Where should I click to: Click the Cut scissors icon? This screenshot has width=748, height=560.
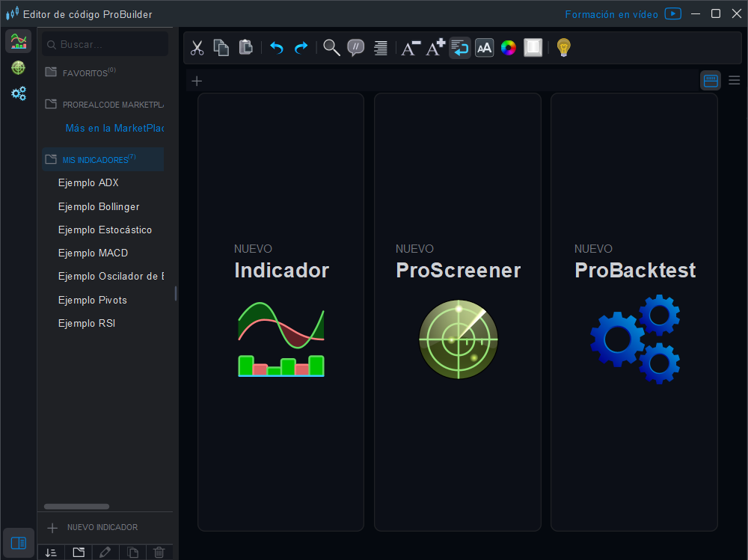click(197, 48)
